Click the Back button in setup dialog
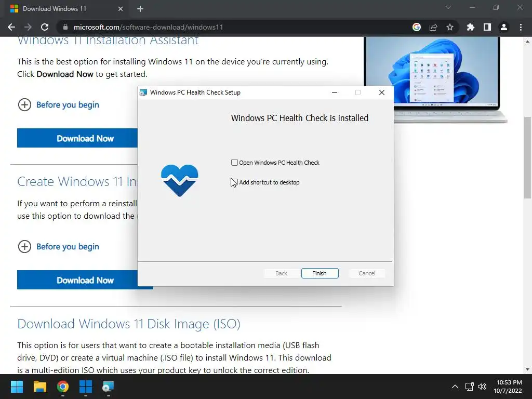This screenshot has width=532, height=399. pyautogui.click(x=281, y=273)
